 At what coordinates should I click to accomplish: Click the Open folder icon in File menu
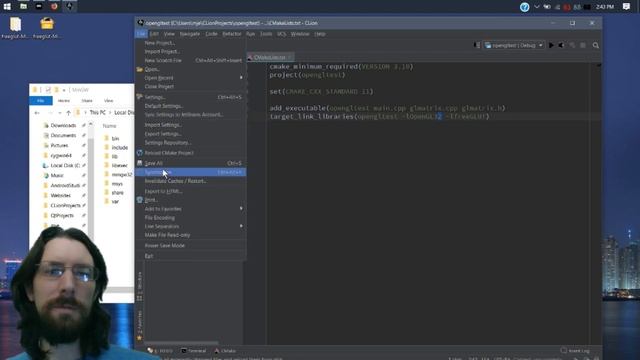coord(140,69)
